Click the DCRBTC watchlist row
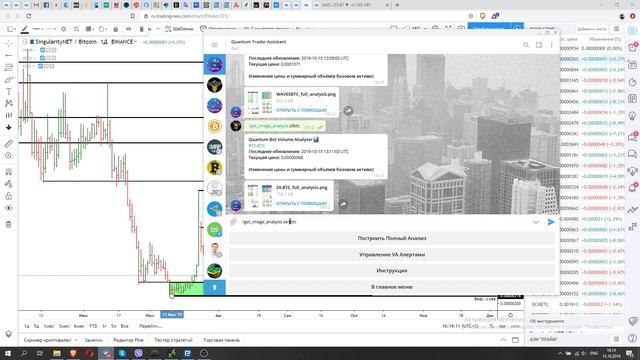This screenshot has width=640, height=360. point(576,304)
